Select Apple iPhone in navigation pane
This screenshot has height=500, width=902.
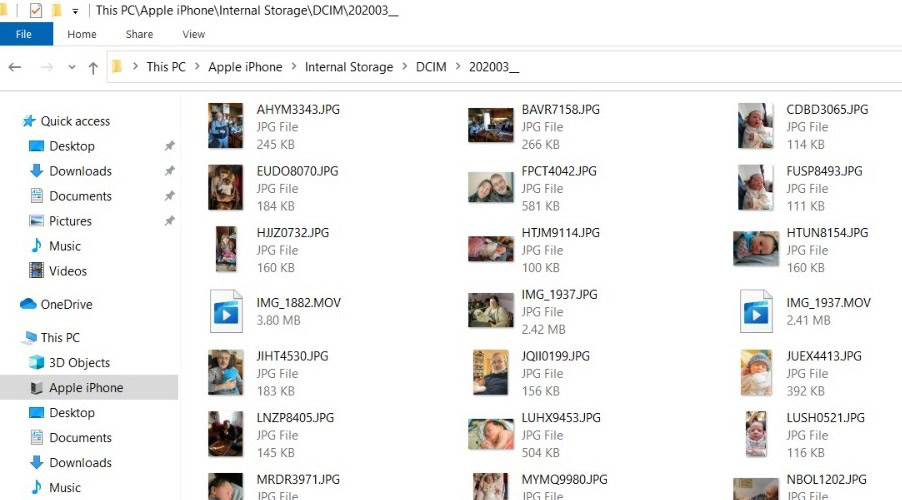click(x=86, y=388)
